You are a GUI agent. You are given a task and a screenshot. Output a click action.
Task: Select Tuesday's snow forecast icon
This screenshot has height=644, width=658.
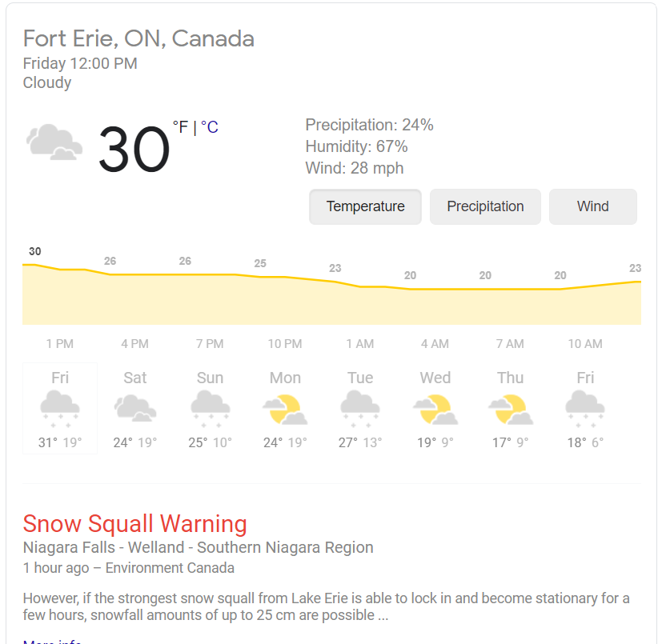360,409
